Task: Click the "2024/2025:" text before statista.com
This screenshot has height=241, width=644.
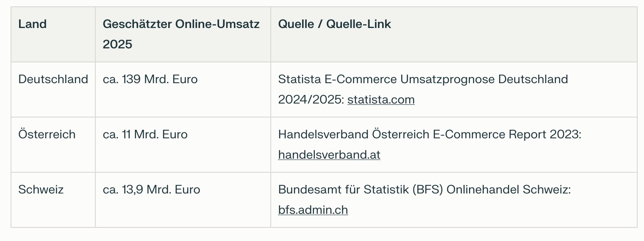Action: point(311,100)
